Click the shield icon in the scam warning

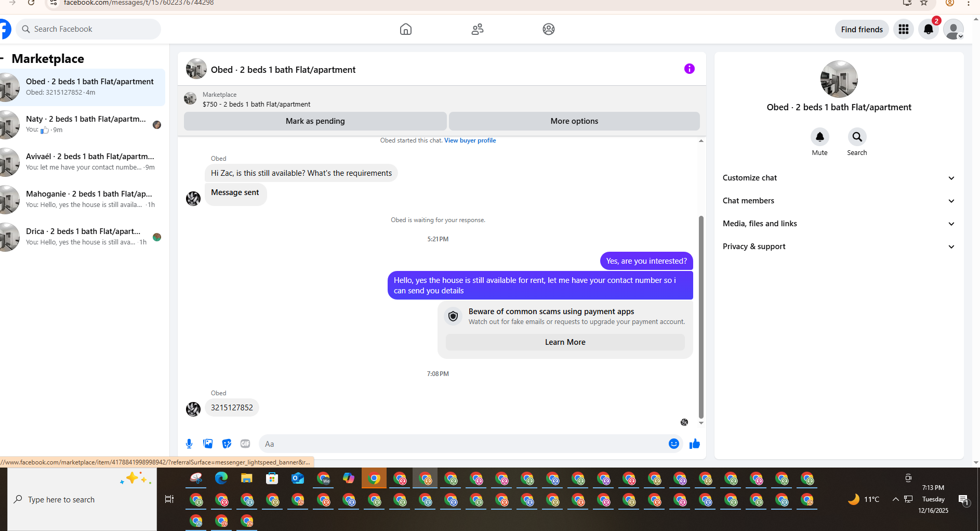[453, 316]
